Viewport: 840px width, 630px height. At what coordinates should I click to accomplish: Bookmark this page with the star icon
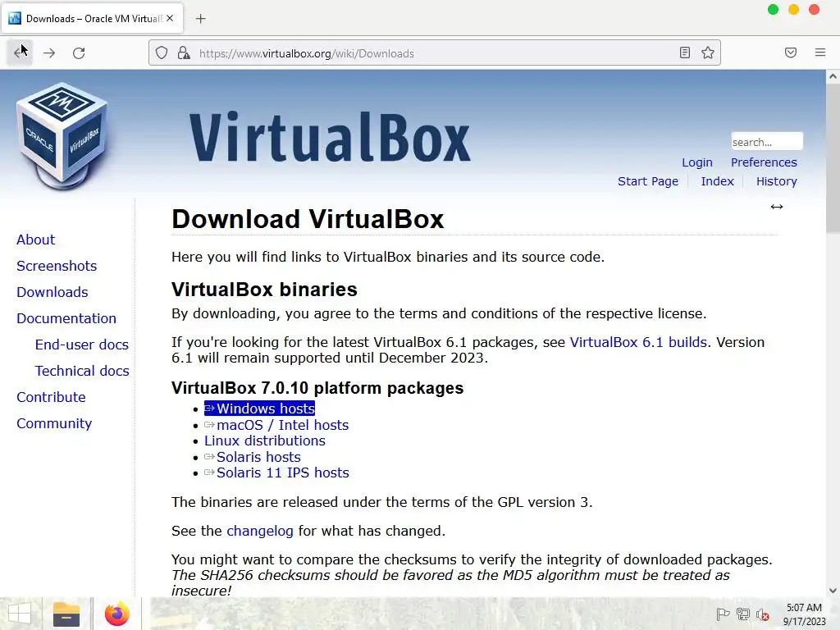pos(708,52)
